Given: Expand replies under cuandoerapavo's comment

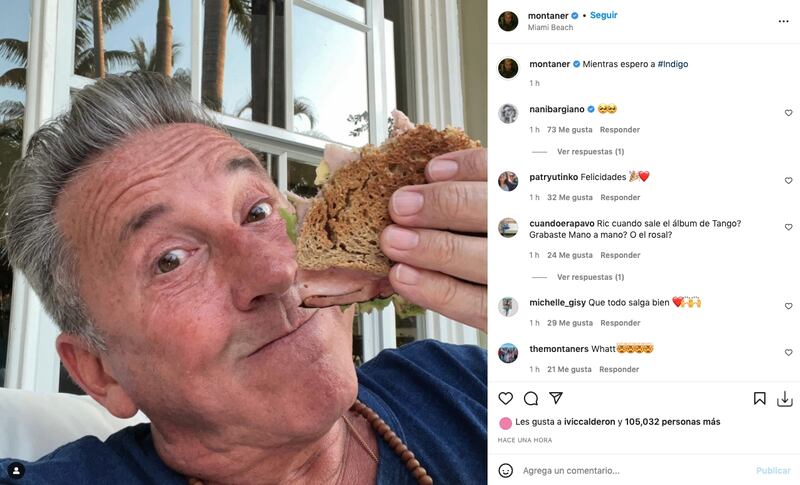Looking at the screenshot, I should click(590, 277).
